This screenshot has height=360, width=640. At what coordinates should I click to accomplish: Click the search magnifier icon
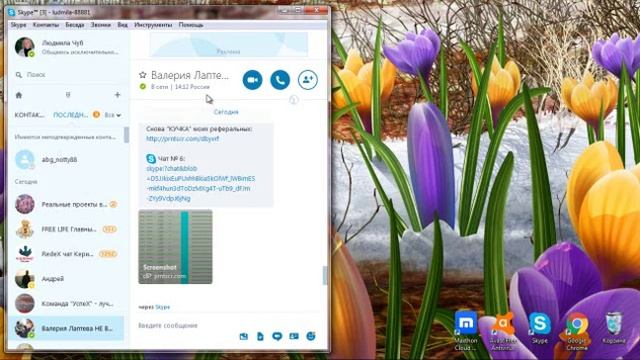pos(19,75)
